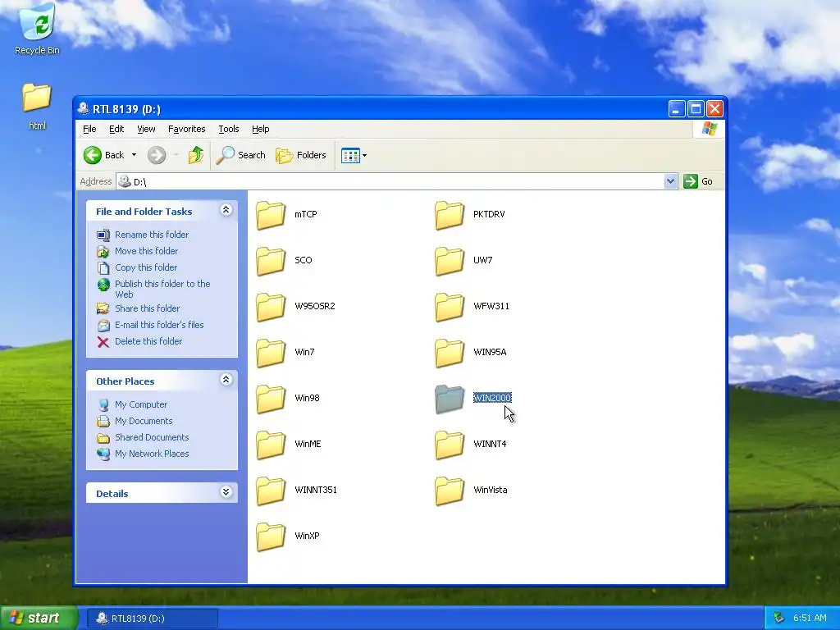
Task: Select the WIN95A folder icon
Action: [450, 353]
